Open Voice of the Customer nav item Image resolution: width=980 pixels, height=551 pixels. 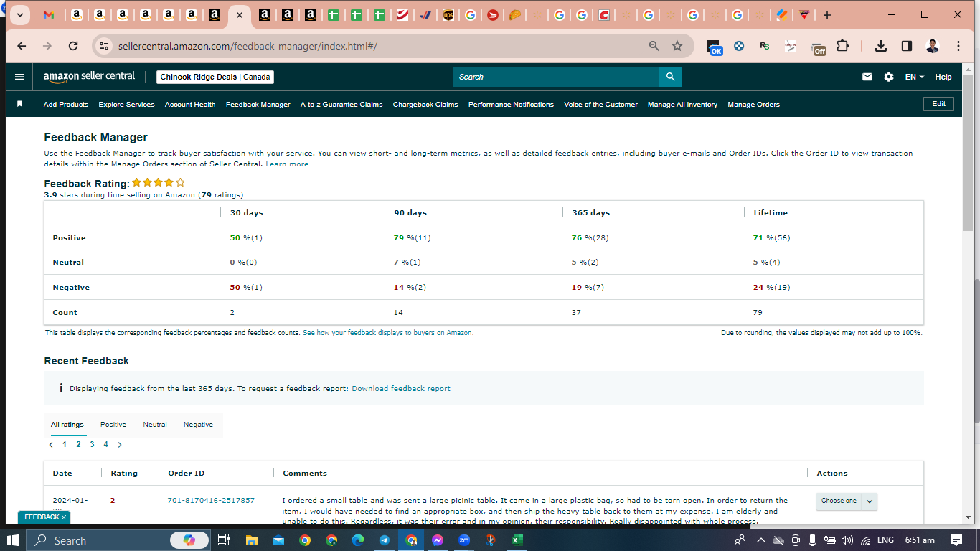[600, 105]
